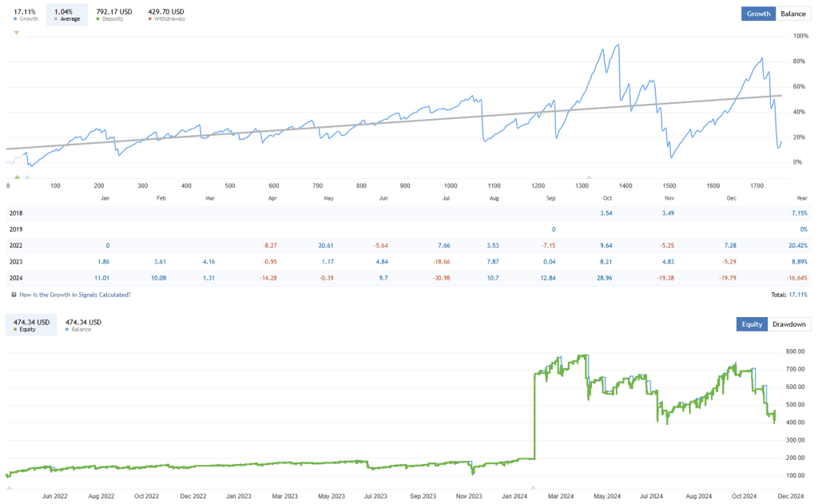Select the highlighted Growth view button
The image size is (818, 504).
757,14
